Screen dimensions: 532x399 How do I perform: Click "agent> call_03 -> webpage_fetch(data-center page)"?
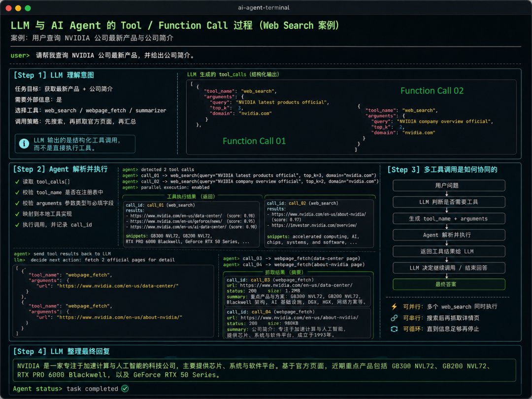[292, 258]
